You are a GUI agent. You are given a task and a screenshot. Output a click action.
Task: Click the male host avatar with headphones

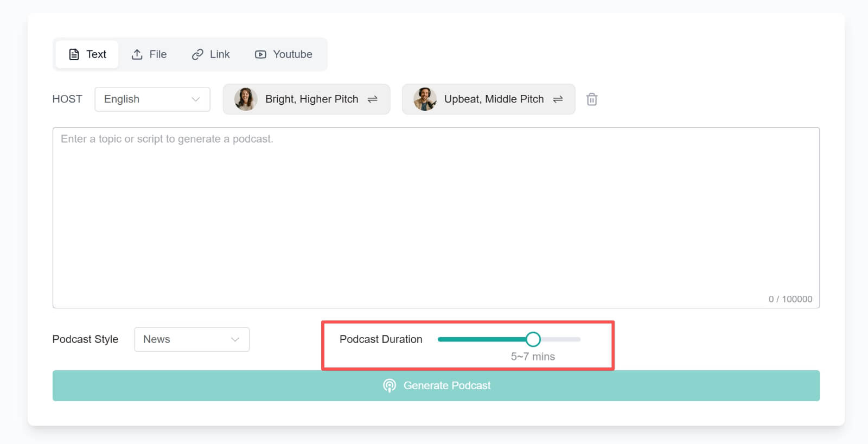tap(425, 99)
